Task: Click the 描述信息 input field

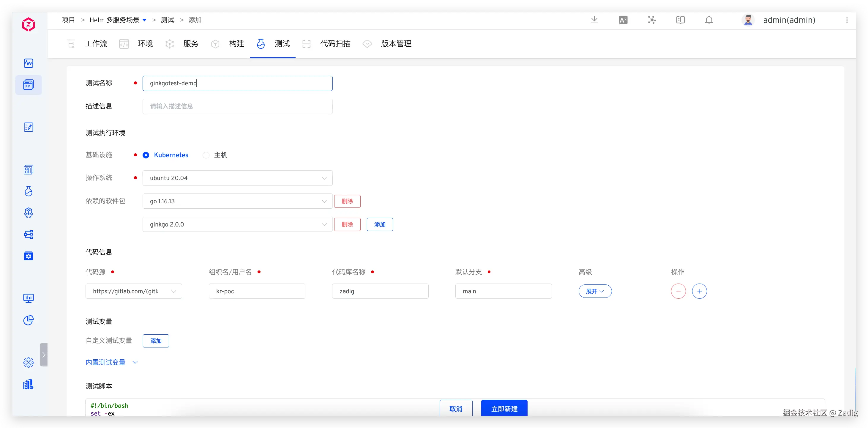Action: (237, 106)
